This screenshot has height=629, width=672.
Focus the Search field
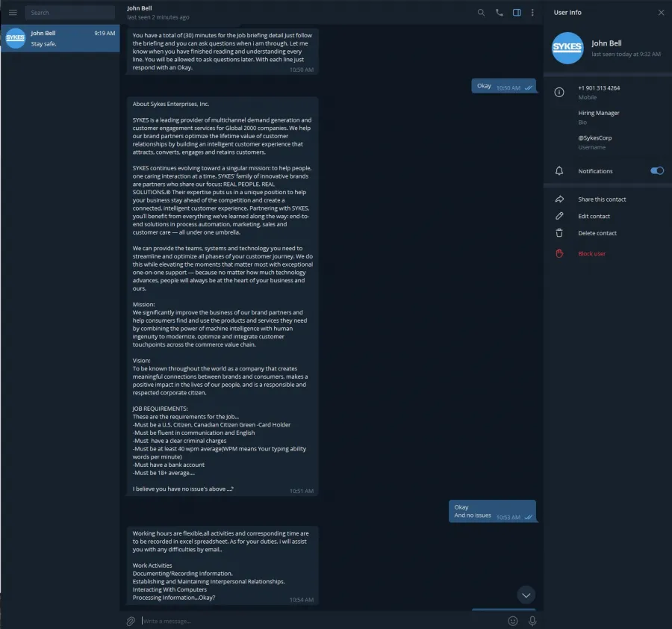coord(70,13)
